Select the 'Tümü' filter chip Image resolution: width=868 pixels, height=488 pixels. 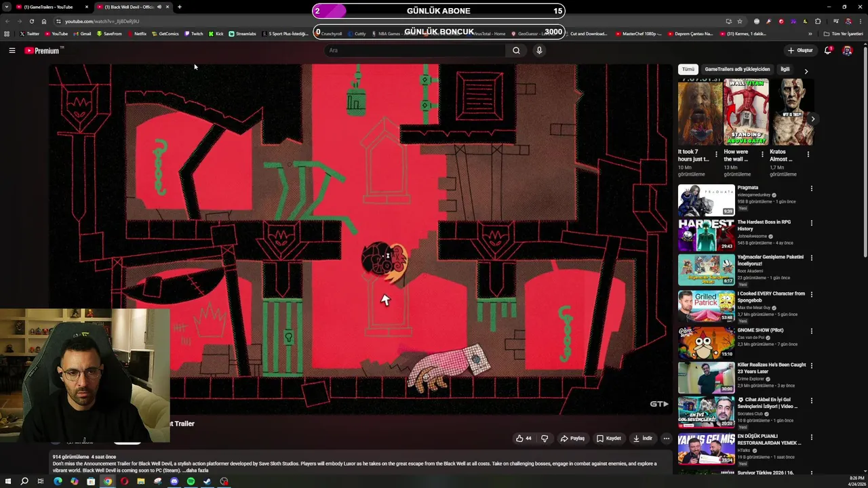pyautogui.click(x=688, y=69)
